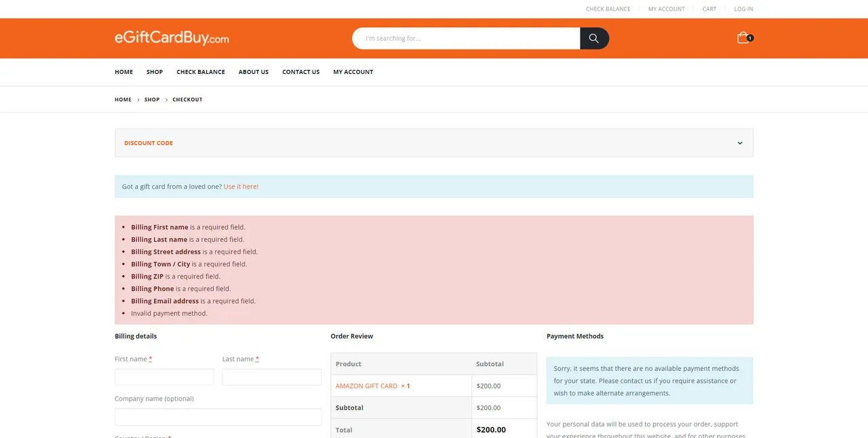Click the 'Product' column header
Viewport: 868px width, 438px height.
point(349,364)
